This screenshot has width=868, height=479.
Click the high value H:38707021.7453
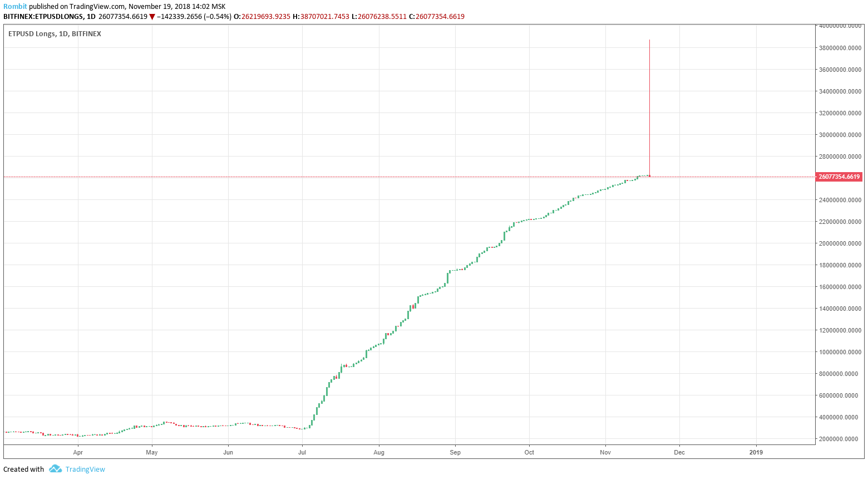321,17
